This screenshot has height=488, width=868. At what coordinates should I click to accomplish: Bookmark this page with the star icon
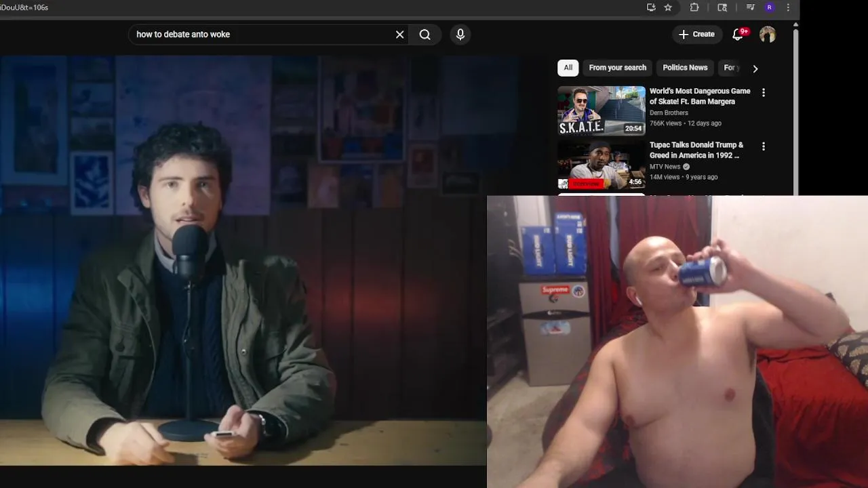(x=668, y=7)
